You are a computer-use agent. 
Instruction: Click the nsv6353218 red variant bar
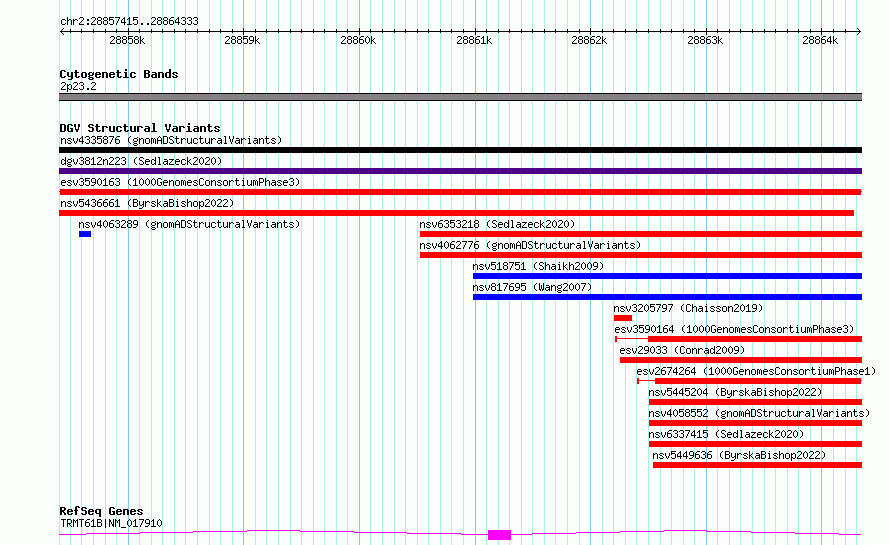click(x=641, y=234)
